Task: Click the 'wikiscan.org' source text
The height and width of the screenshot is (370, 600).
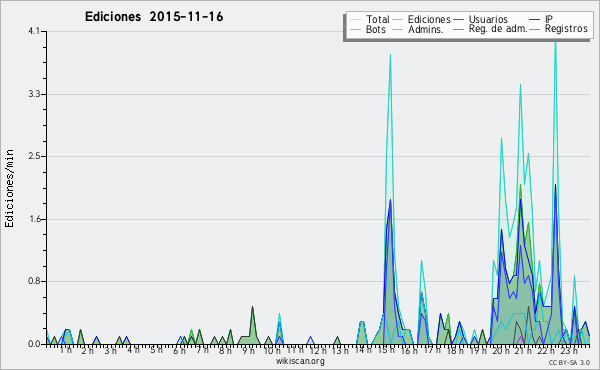Action: tap(300, 361)
